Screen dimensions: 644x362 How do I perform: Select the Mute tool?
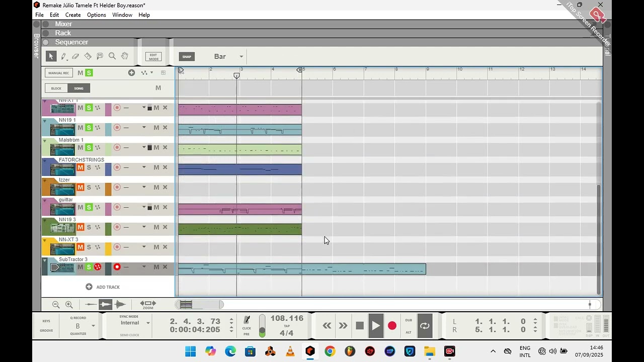tap(100, 56)
